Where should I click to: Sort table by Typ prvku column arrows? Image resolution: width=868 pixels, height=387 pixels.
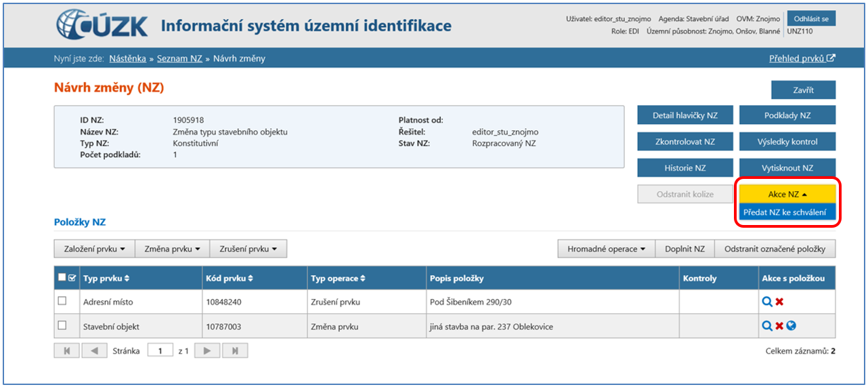(127, 279)
